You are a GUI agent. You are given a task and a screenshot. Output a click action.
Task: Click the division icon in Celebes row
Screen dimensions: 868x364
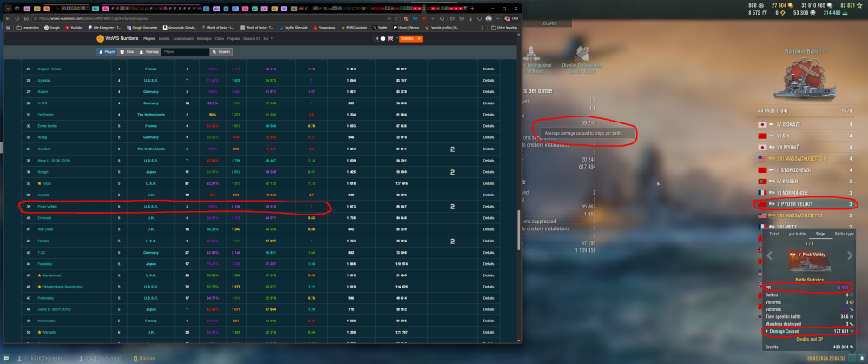coord(453,149)
